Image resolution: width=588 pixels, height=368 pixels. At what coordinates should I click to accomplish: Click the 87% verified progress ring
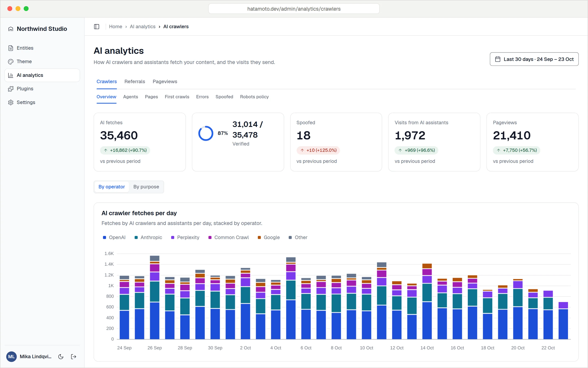pos(206,133)
